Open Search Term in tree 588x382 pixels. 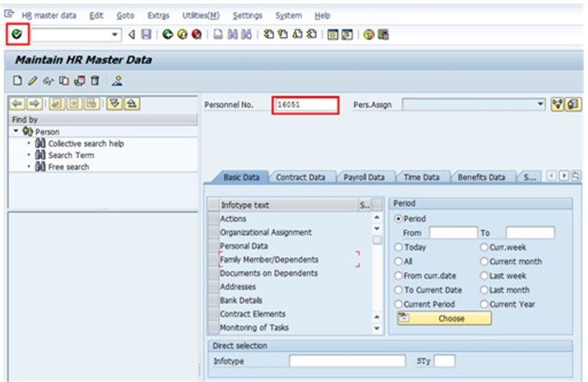click(71, 155)
